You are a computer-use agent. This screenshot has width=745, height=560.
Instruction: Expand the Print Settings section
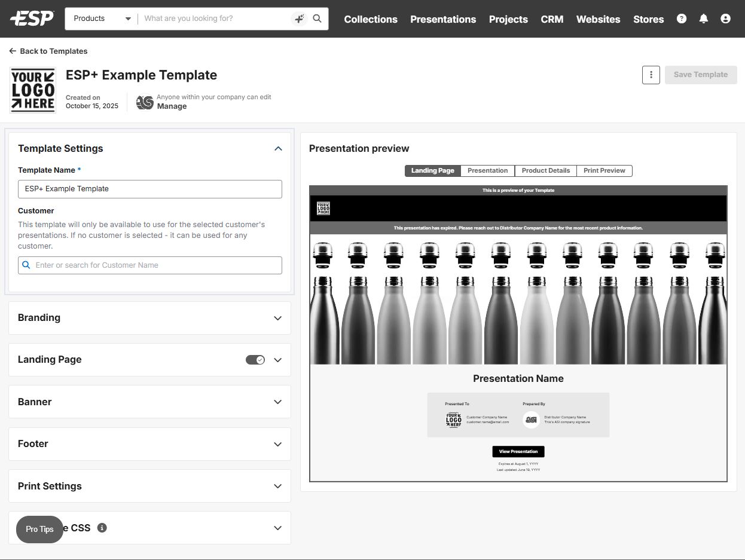pos(277,486)
